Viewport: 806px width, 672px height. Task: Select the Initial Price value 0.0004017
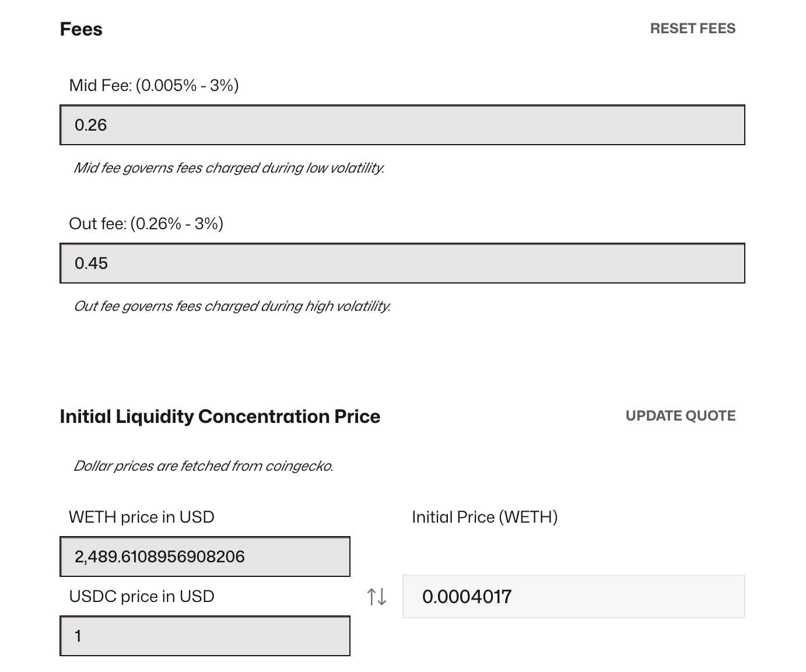pos(467,597)
